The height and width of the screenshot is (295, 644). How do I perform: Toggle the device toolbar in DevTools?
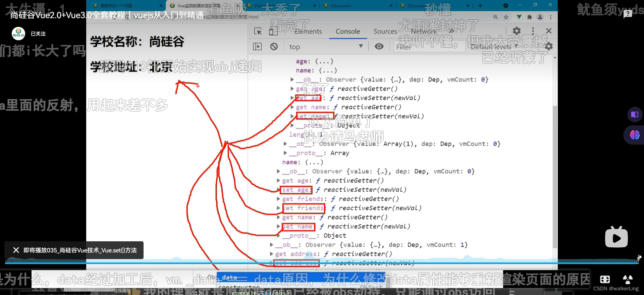273,31
